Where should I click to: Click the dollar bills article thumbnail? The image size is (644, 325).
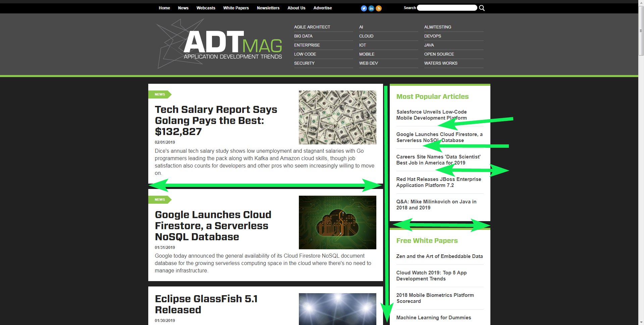click(337, 117)
